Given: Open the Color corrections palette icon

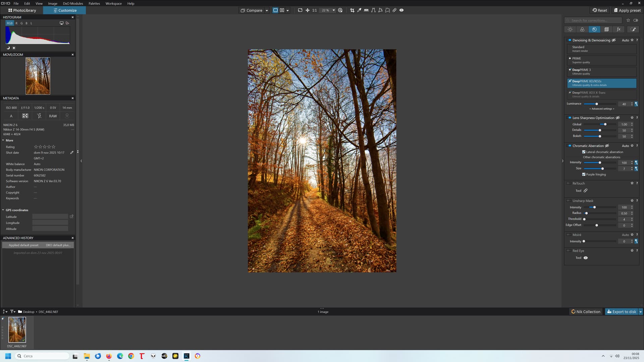Looking at the screenshot, I should tap(582, 29).
